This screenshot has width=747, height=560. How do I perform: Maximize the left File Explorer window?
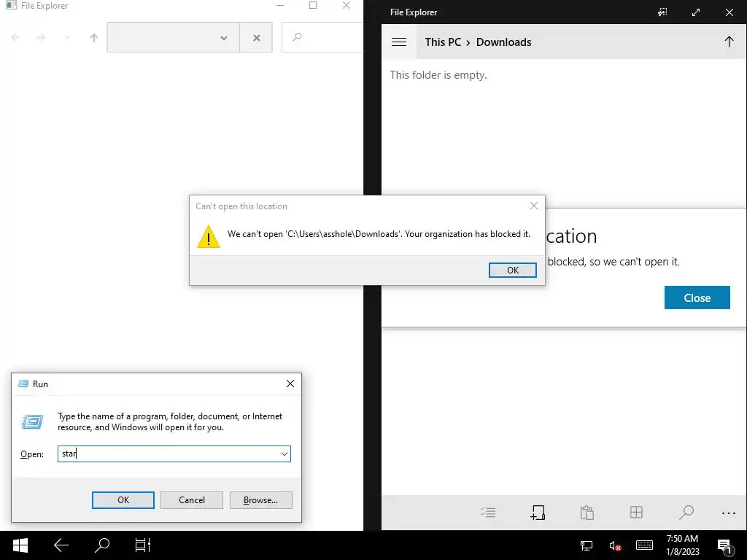[313, 5]
